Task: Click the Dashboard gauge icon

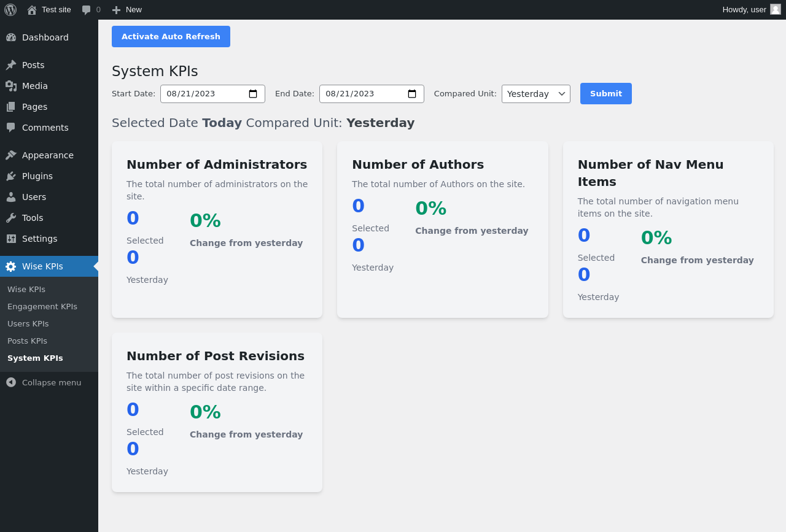Action: coord(11,37)
